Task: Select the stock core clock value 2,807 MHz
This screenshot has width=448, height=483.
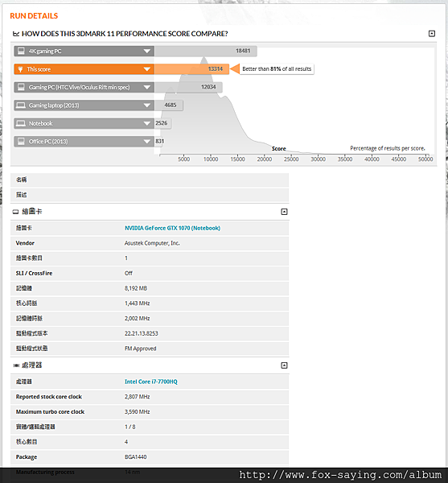Action: click(137, 397)
